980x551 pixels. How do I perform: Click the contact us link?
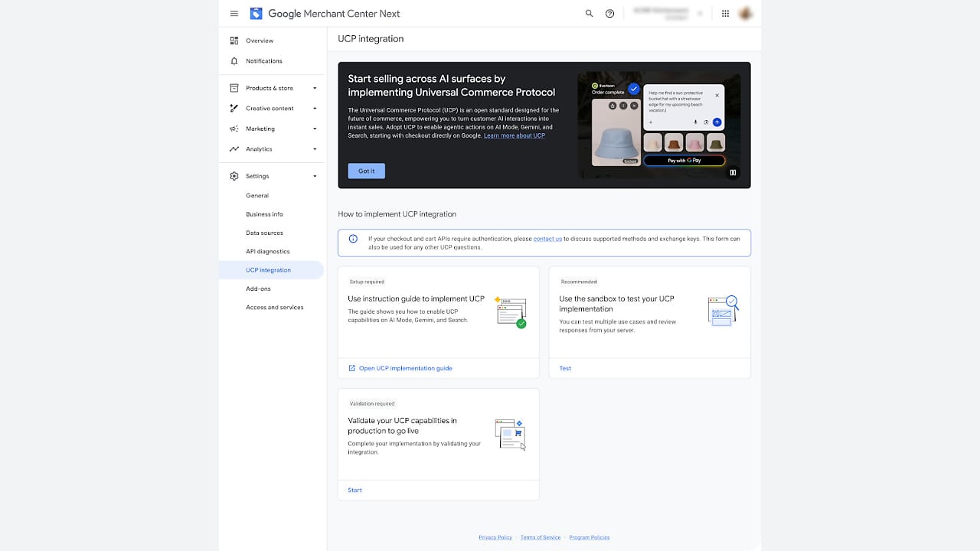click(x=547, y=239)
